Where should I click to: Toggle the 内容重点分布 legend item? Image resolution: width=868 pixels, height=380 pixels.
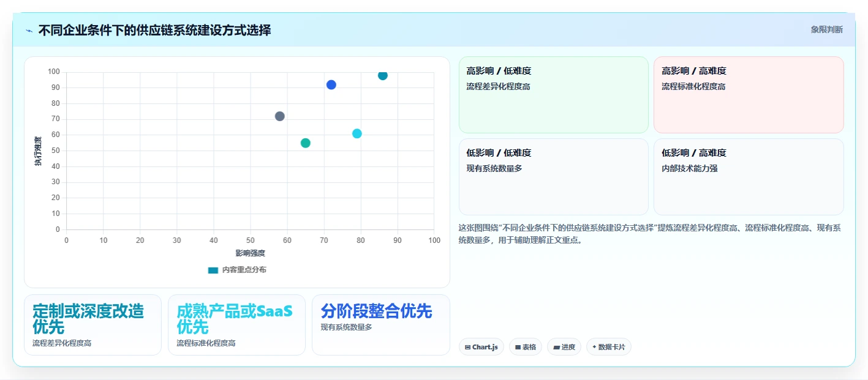pos(237,270)
